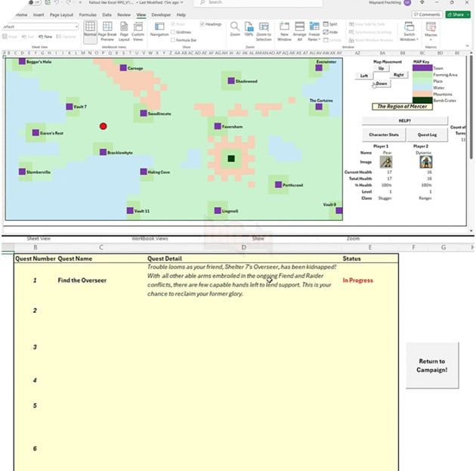Click the Search magnifier in title bar
The width and height of the screenshot is (476, 471).
202,2
